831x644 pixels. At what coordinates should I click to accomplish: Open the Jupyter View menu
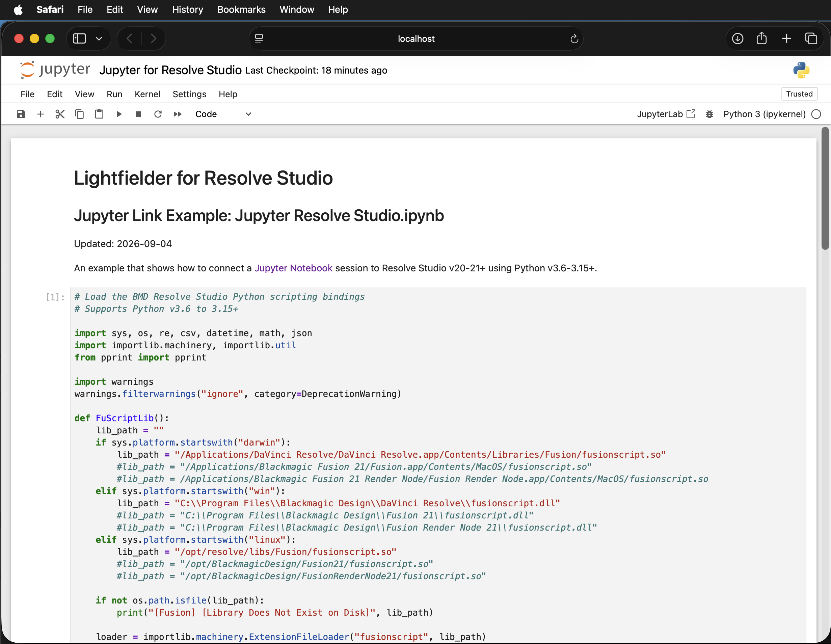coord(84,94)
